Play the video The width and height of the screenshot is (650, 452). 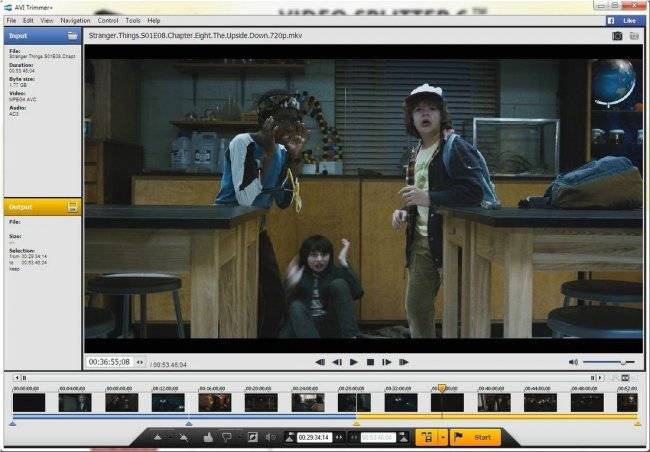[x=354, y=362]
